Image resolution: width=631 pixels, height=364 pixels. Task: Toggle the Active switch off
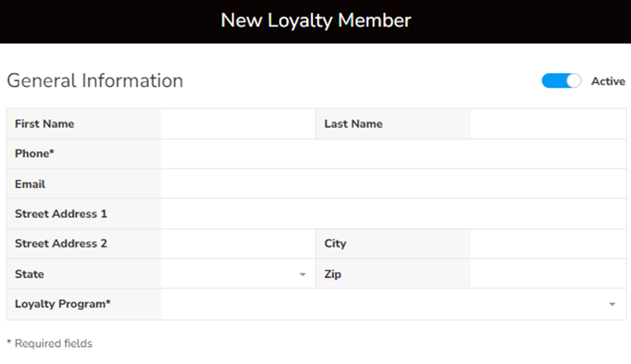[561, 81]
